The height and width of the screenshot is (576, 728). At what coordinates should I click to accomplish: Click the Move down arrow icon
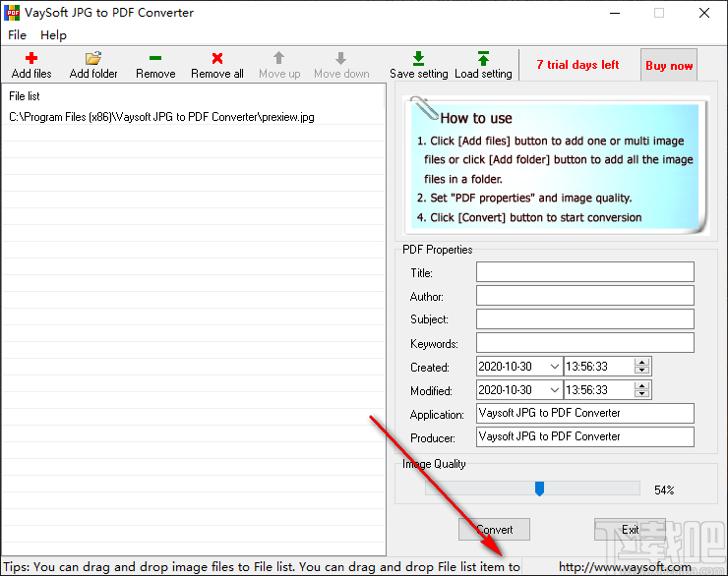pos(341,58)
